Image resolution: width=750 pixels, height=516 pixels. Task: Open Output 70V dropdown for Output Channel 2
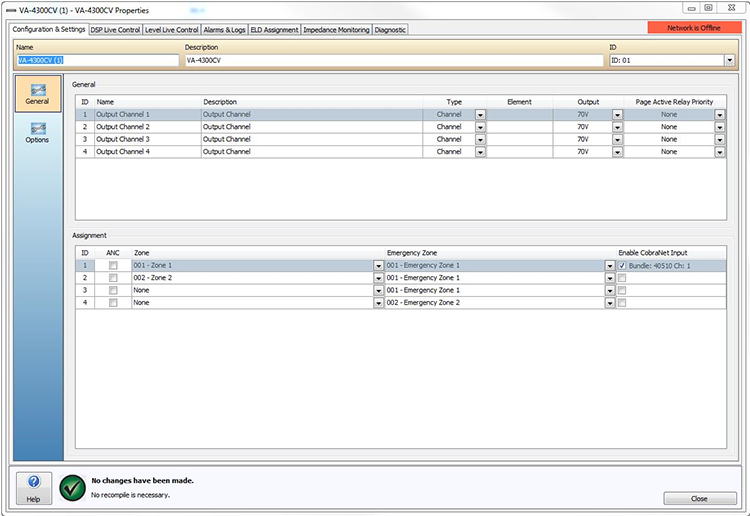618,127
